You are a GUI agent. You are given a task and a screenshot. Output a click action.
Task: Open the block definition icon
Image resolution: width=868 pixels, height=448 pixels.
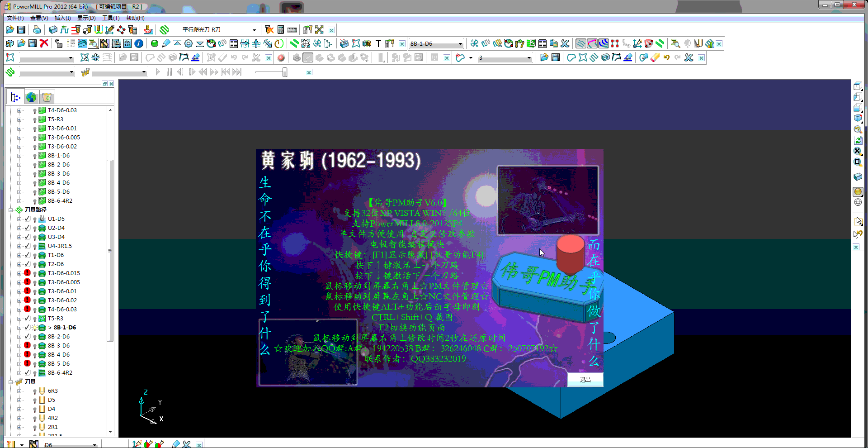coord(53,30)
